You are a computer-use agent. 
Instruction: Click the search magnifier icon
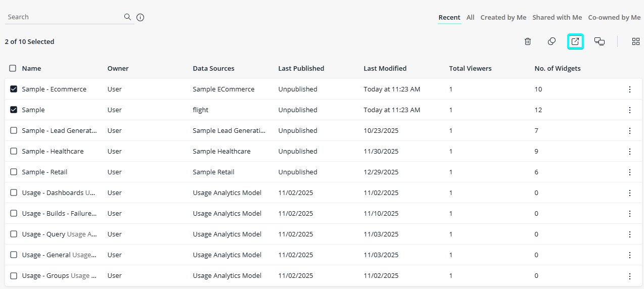(128, 17)
